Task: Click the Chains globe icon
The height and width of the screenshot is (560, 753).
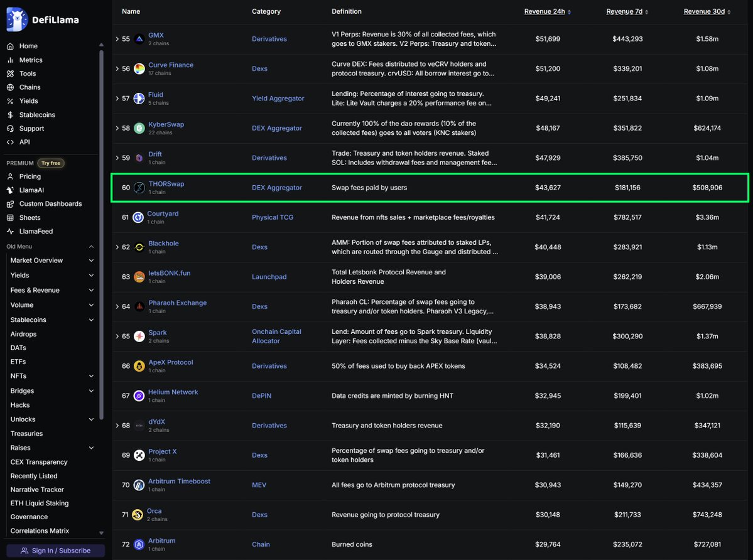Action: tap(10, 87)
